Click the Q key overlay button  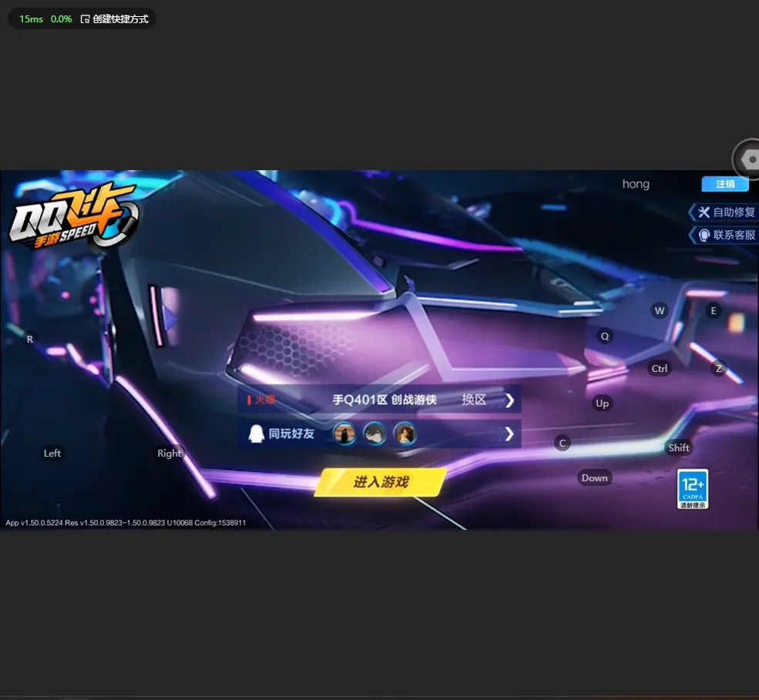(605, 337)
